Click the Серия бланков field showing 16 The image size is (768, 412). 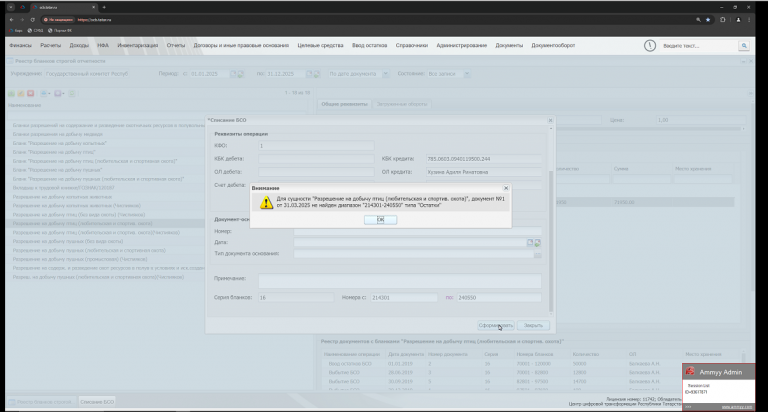[x=296, y=297]
